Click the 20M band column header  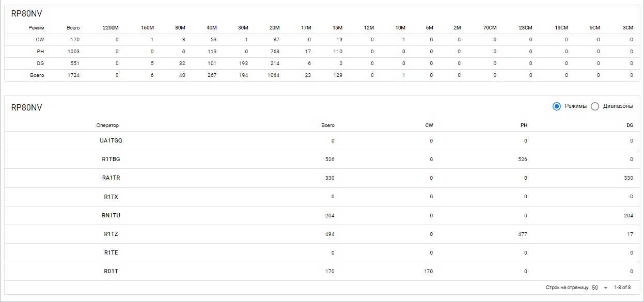(x=274, y=27)
